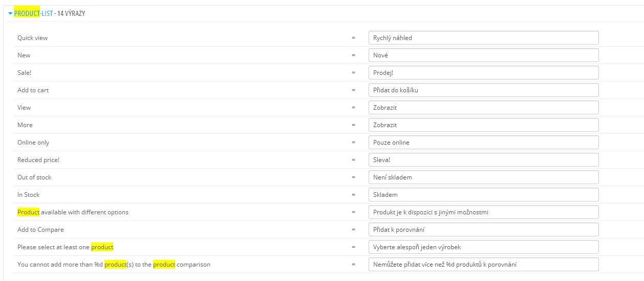Click the 'Reduced price!' source label
Viewport: 644px width, 281px height.
38,160
